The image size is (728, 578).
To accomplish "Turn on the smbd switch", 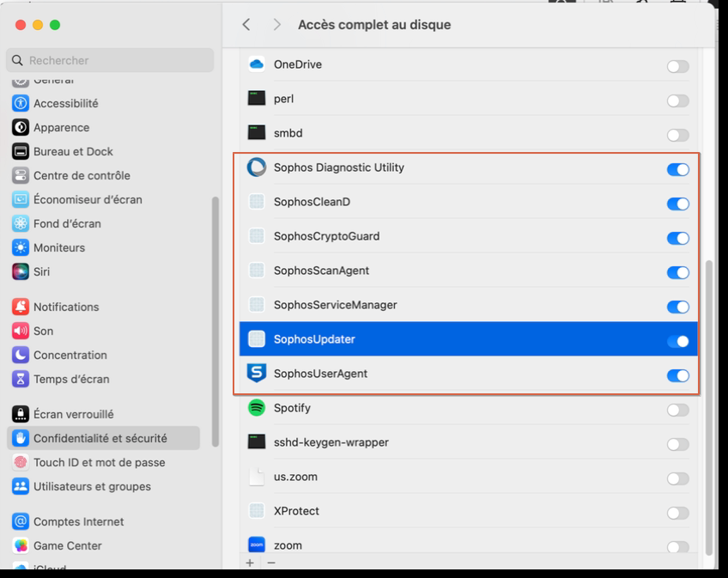I will tap(678, 135).
